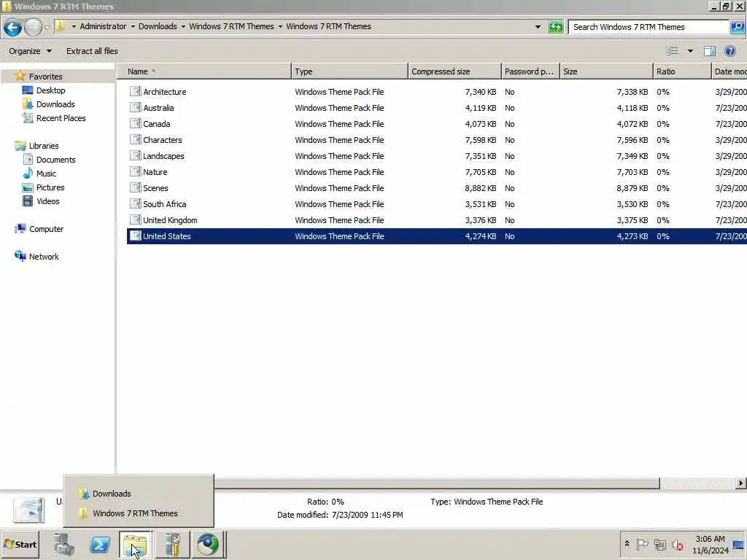Select the United Kingdom theme pack icon
The image size is (747, 560).
coord(135,220)
